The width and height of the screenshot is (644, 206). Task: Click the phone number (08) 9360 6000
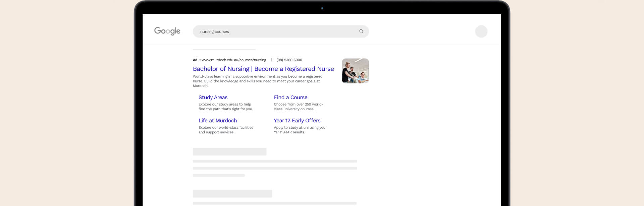click(289, 60)
